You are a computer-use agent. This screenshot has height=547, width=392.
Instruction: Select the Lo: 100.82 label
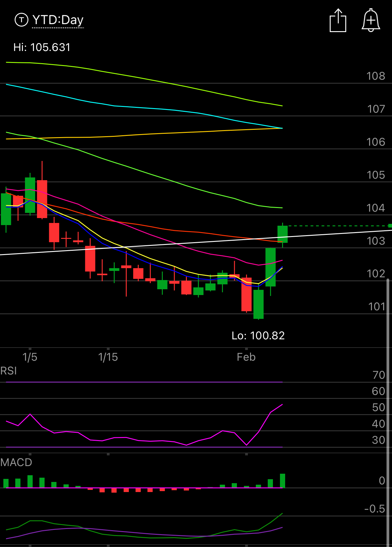258,336
